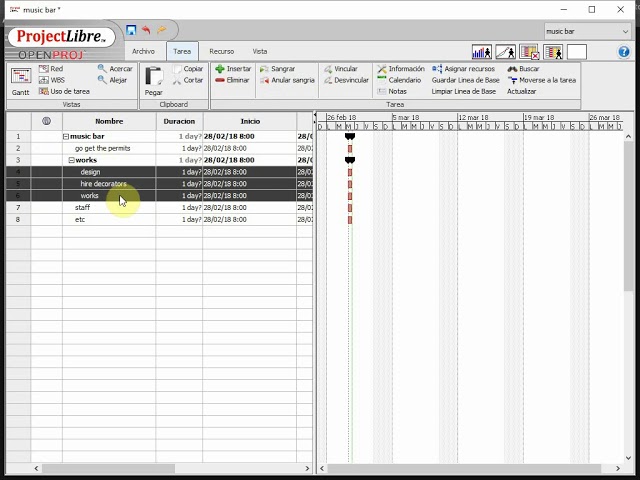
Task: Open the music bar project dropdown
Action: (x=588, y=31)
